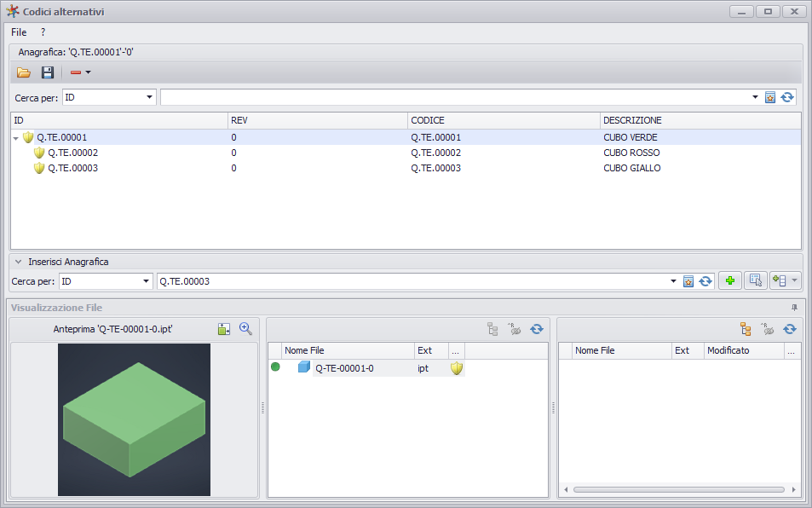812x508 pixels.
Task: Open top 'Cerca per' ID combo box
Action: (x=109, y=97)
